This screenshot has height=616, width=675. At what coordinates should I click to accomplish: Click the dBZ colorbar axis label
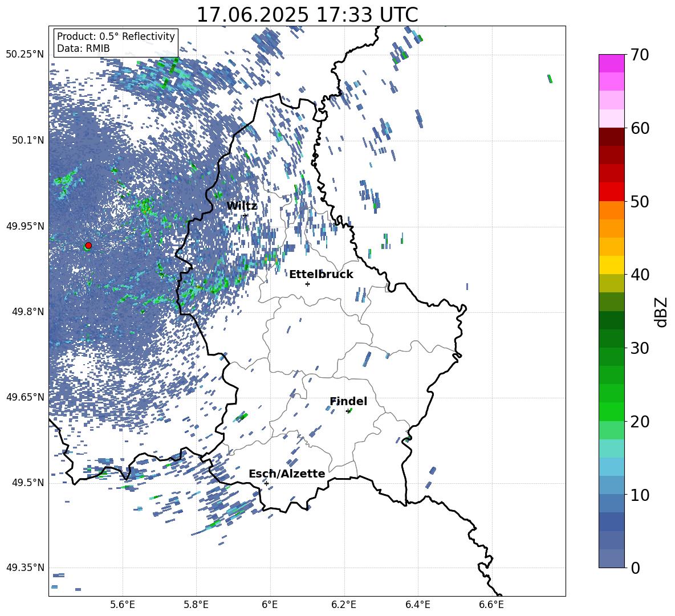pyautogui.click(x=662, y=312)
